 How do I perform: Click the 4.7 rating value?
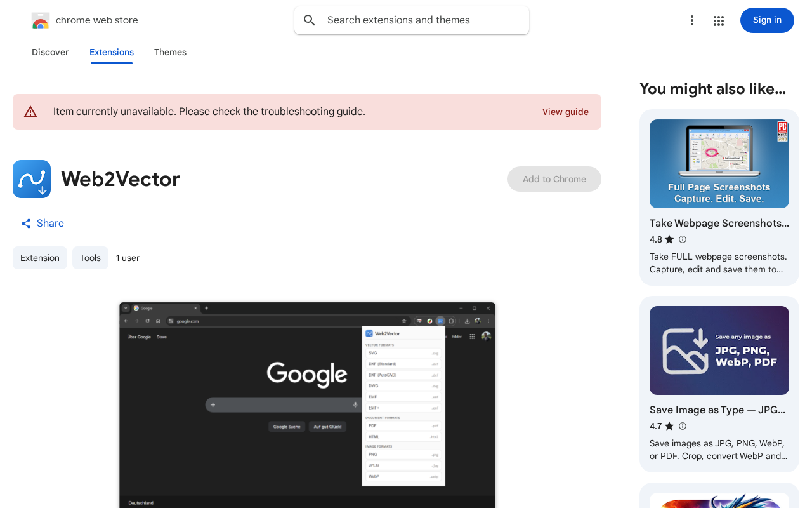(x=656, y=426)
